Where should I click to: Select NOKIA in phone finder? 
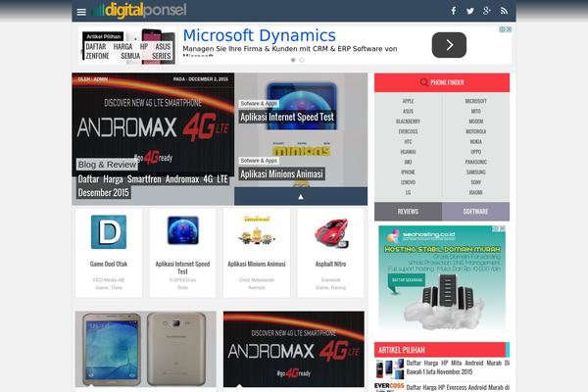pyautogui.click(x=476, y=142)
